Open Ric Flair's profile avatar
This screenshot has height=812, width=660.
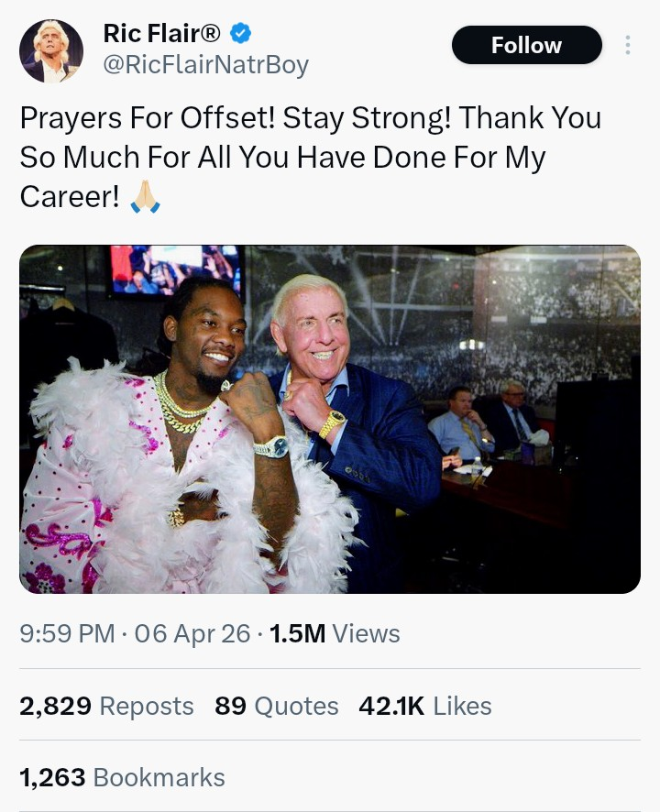(51, 50)
